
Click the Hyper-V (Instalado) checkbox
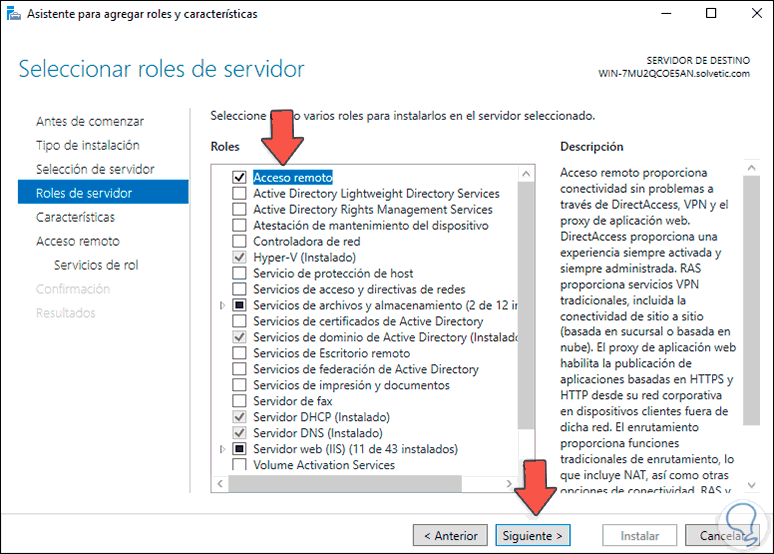pyautogui.click(x=239, y=257)
